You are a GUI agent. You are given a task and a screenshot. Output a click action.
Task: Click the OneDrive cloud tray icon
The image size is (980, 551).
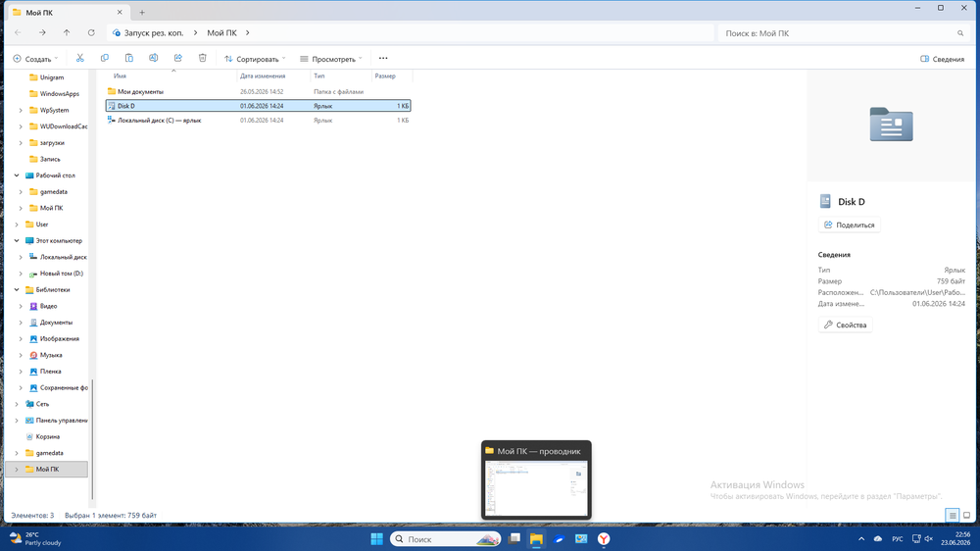(x=877, y=538)
